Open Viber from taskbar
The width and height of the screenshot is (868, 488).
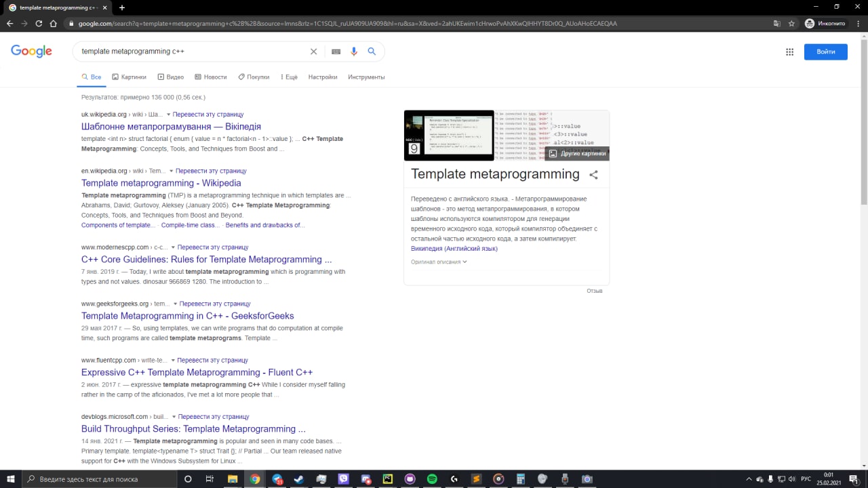pos(344,479)
